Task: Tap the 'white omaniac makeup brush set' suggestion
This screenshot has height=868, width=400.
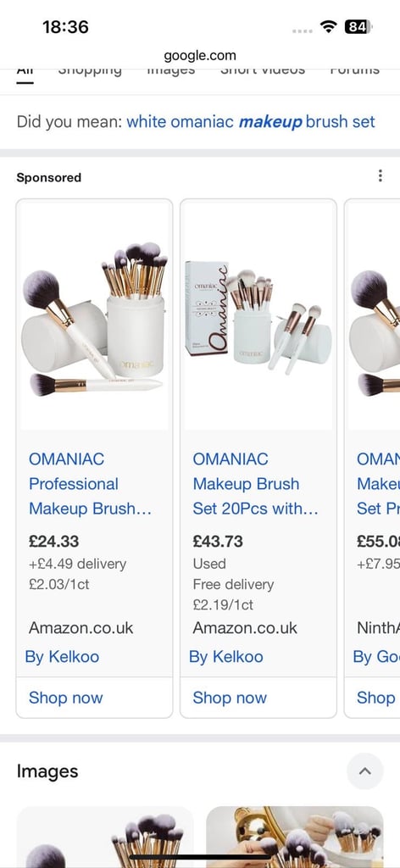Action: tap(251, 121)
